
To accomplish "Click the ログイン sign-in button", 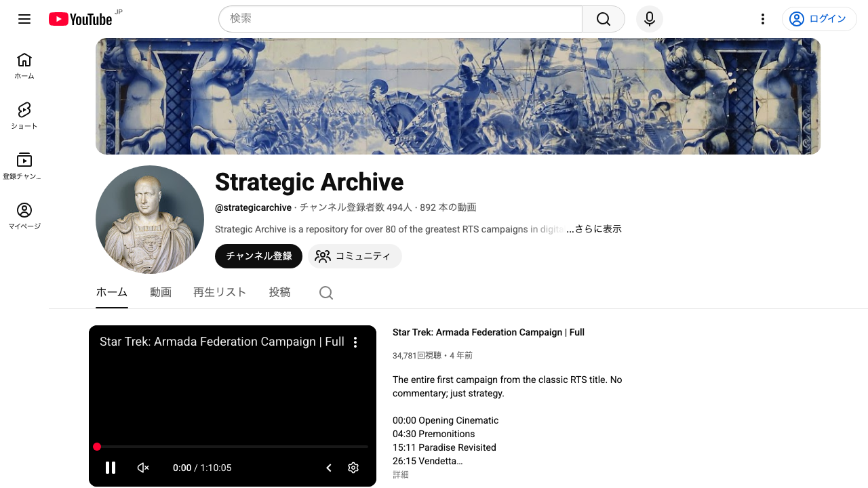I will click(x=819, y=19).
